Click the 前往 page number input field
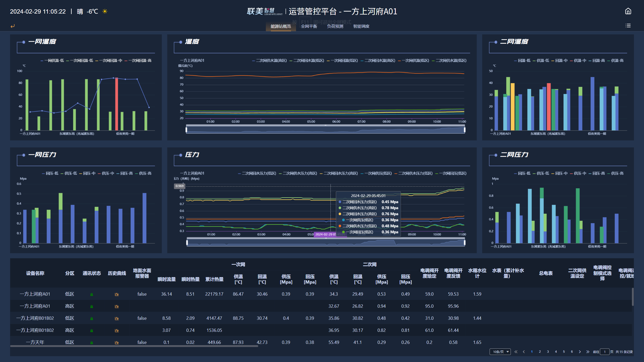Screen dimensions: 644x362 click(x=605, y=352)
